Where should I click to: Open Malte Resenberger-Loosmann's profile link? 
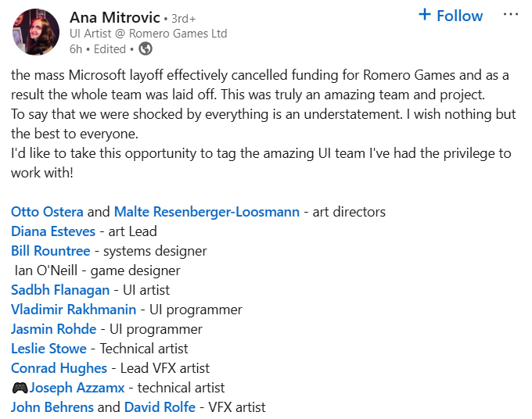207,212
